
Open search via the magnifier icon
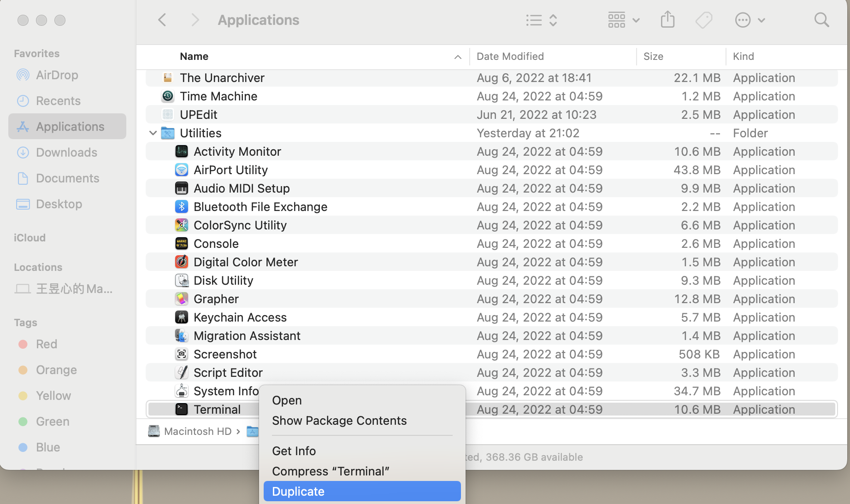coord(821,20)
